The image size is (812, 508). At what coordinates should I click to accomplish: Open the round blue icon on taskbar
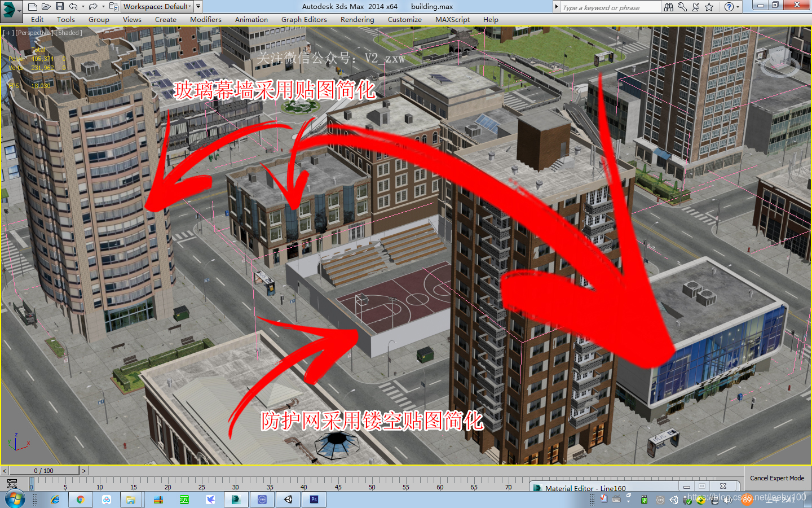click(262, 500)
